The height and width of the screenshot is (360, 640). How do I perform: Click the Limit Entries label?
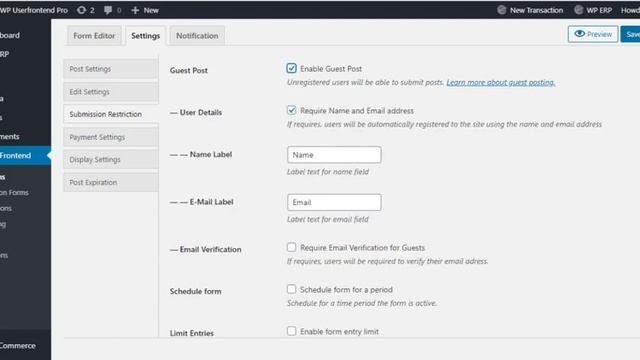coord(192,333)
